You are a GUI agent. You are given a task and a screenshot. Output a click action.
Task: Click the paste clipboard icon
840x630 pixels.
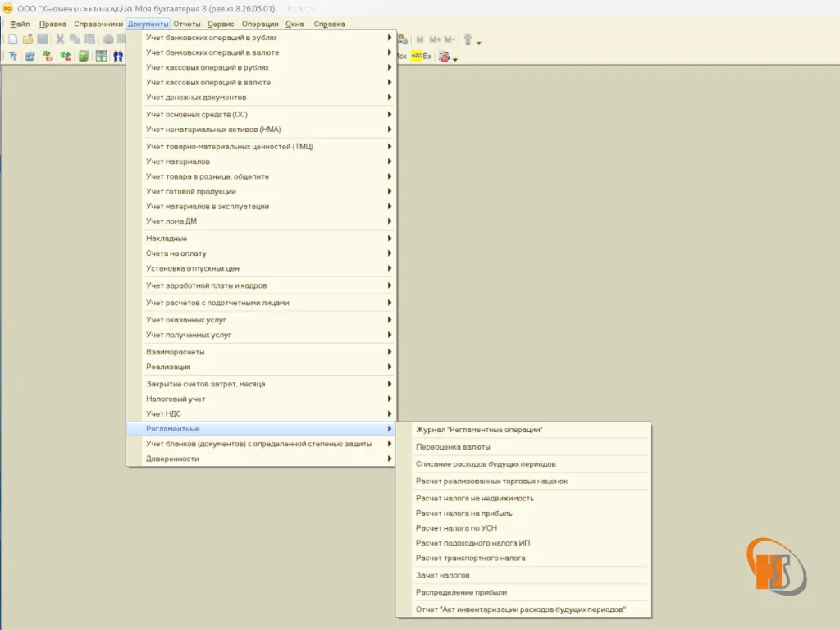90,39
